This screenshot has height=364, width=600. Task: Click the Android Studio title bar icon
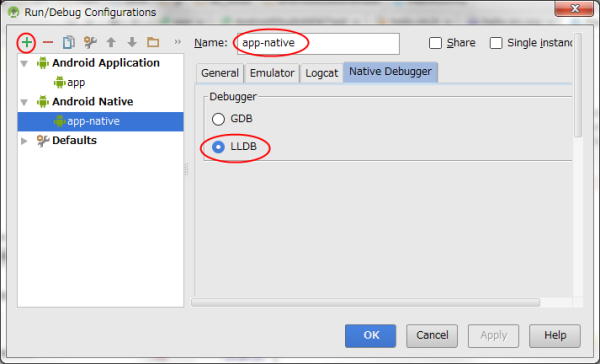click(x=13, y=12)
